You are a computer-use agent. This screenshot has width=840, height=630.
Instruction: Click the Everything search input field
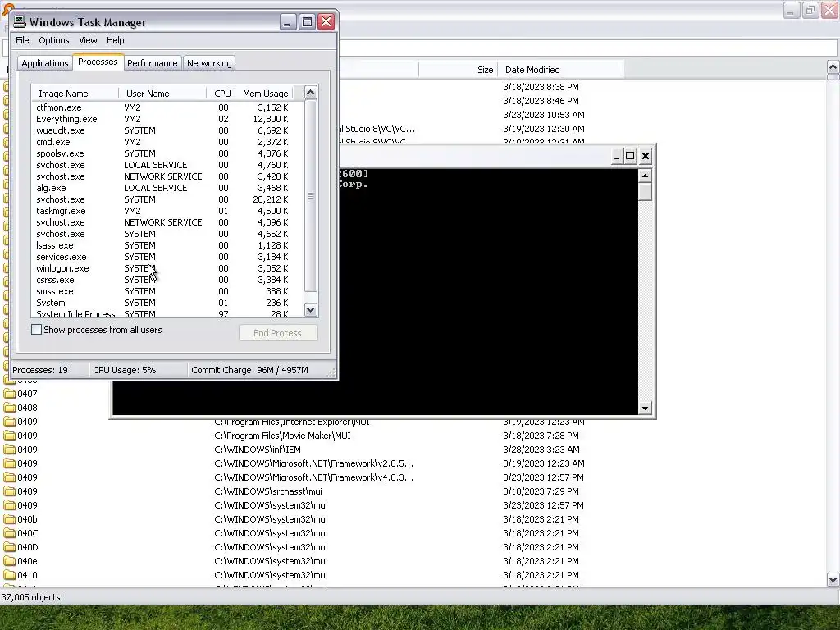click(x=588, y=47)
